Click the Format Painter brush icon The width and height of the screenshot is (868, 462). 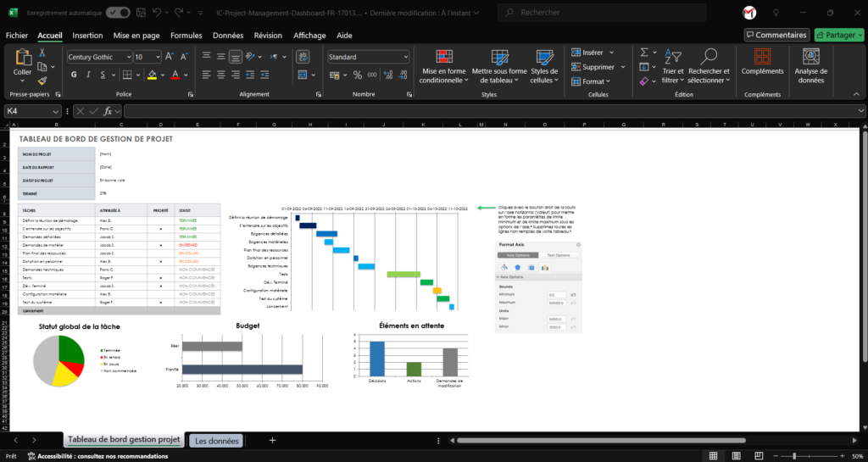coord(43,82)
